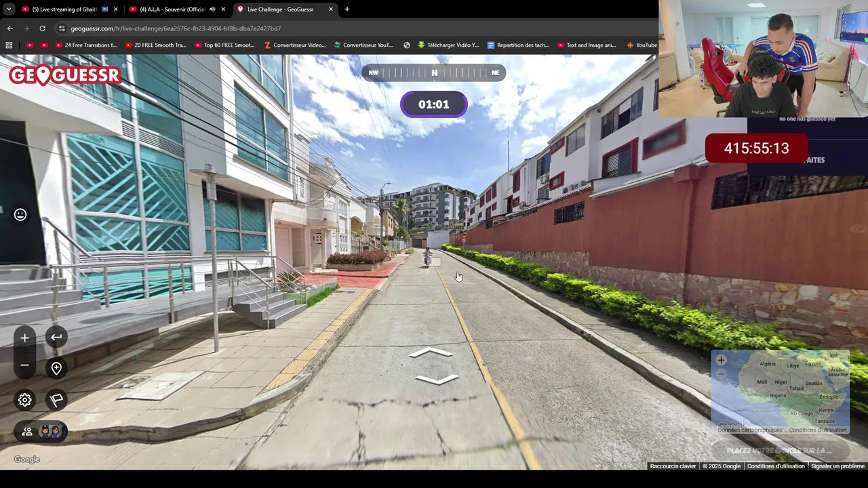868x488 pixels.
Task: Zoom in with the Street View plus button
Action: 24,338
